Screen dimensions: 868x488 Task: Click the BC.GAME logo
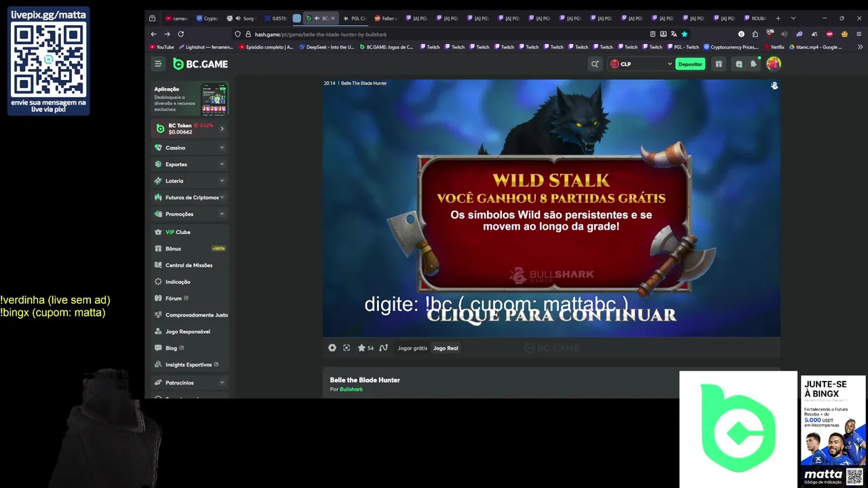201,64
